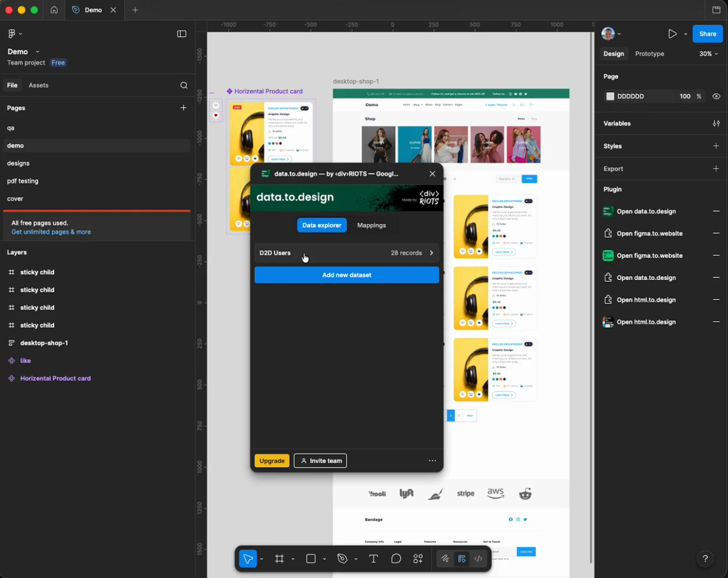Add an export setting with plus icon
Image resolution: width=728 pixels, height=578 pixels.
pyautogui.click(x=716, y=169)
